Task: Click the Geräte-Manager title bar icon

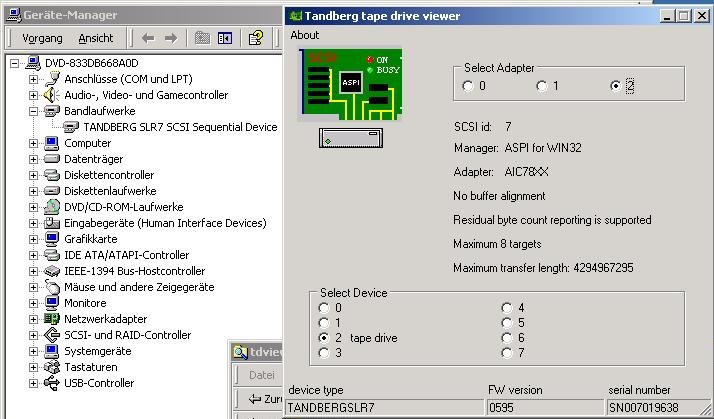Action: click(14, 15)
